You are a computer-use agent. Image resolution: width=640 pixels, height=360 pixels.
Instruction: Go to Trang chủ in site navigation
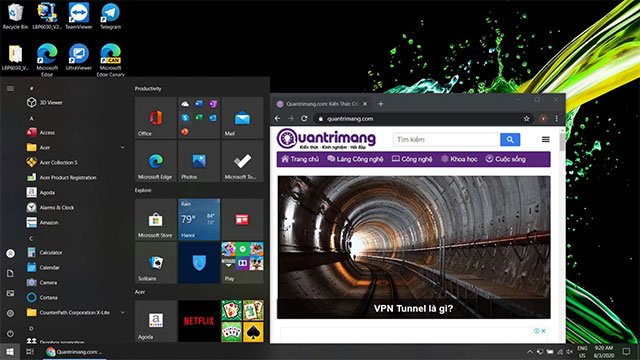[x=300, y=159]
